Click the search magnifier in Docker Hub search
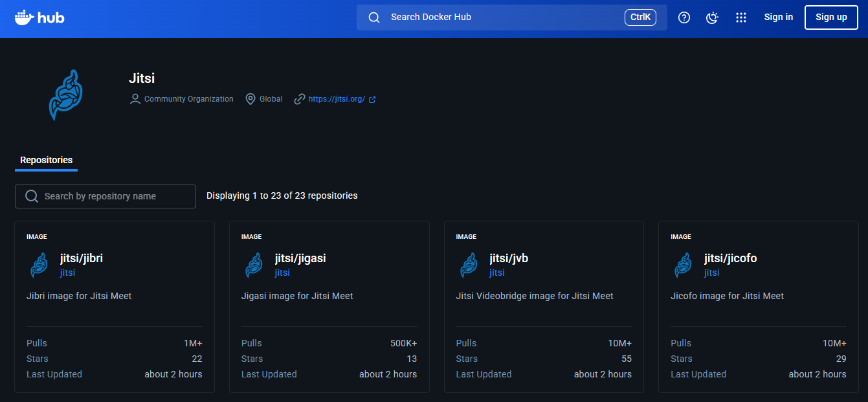This screenshot has height=402, width=868. pos(374,17)
